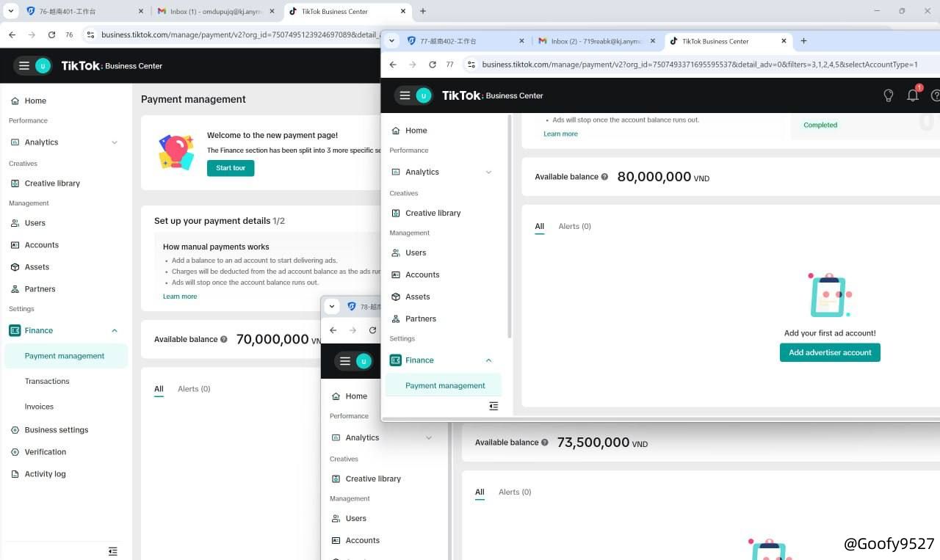This screenshot has width=940, height=560.
Task: Click the user avatar in window 76 header
Action: (43, 66)
